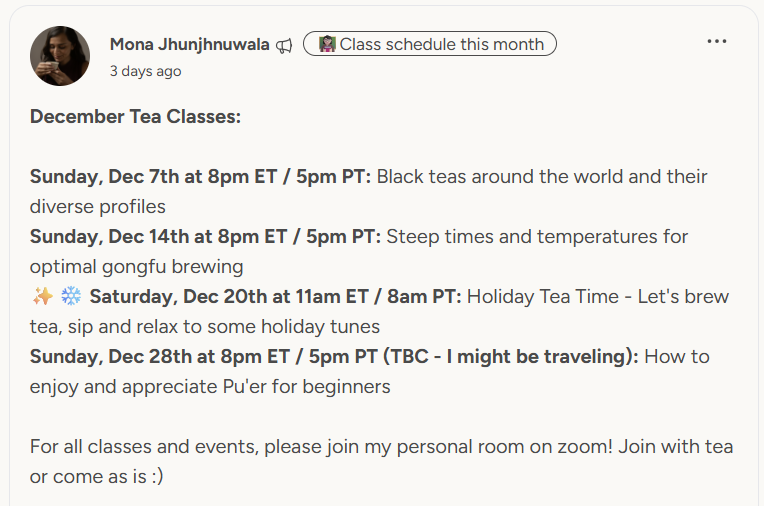Open Mona Jhunjhnuwala's profile picture
Viewport: 764px width, 506px height.
click(61, 56)
